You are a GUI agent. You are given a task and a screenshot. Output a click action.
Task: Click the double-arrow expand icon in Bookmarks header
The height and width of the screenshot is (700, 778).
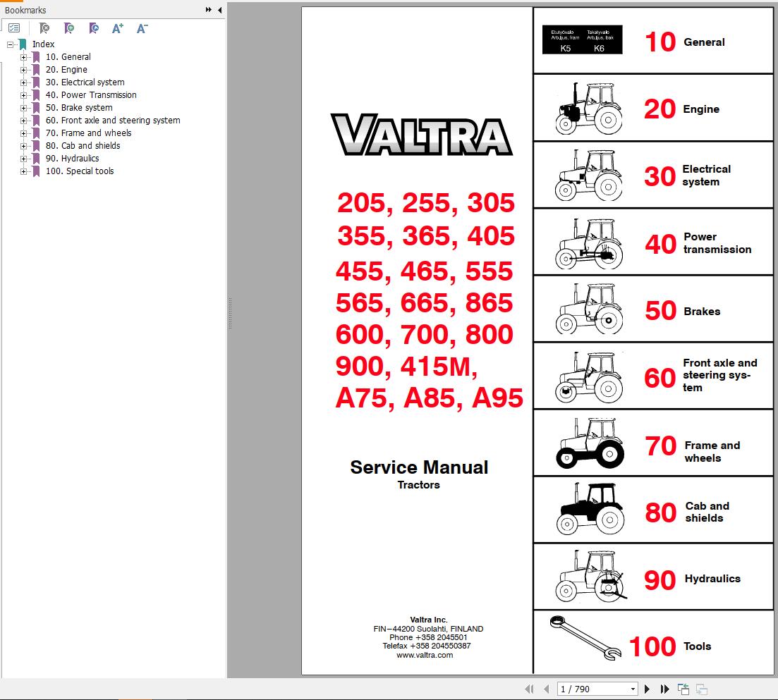point(208,9)
